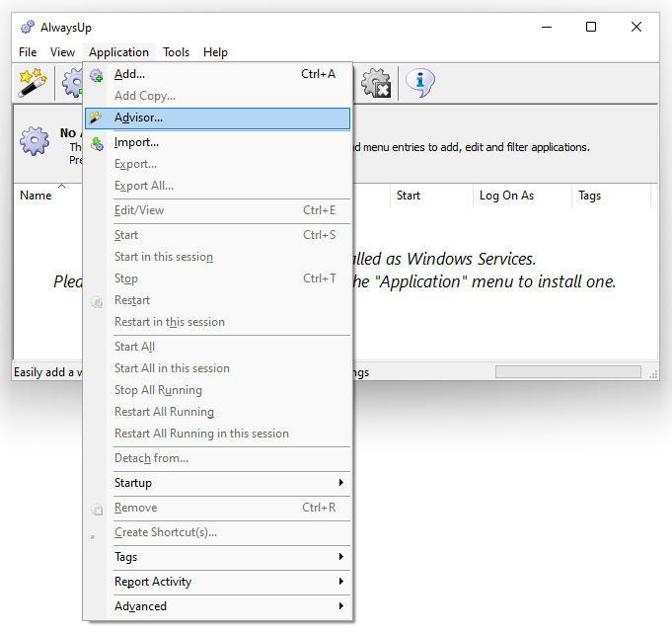Click Restart in this session entry
This screenshot has height=633, width=672.
(218, 322)
